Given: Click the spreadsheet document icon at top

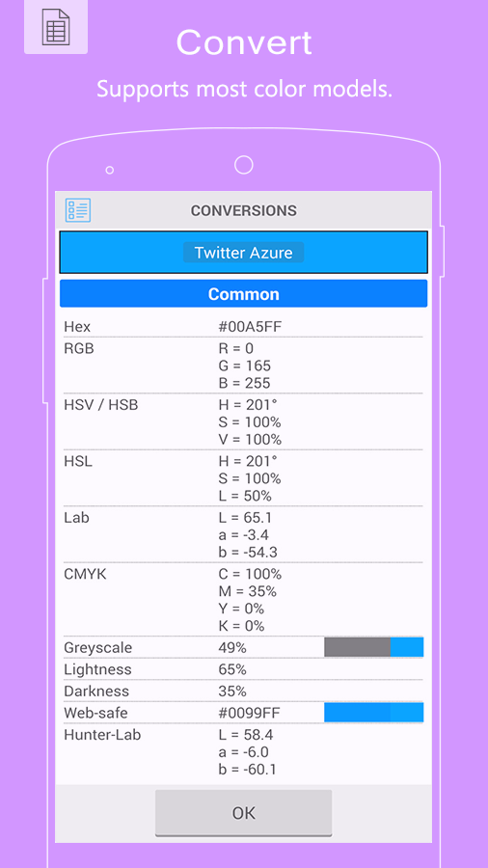Looking at the screenshot, I should click(x=56, y=27).
